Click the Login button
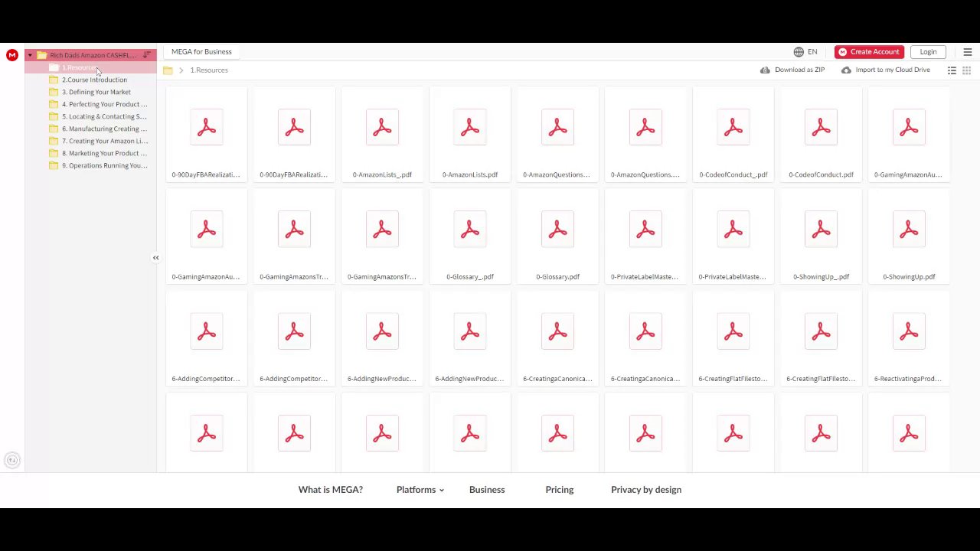 coord(928,52)
